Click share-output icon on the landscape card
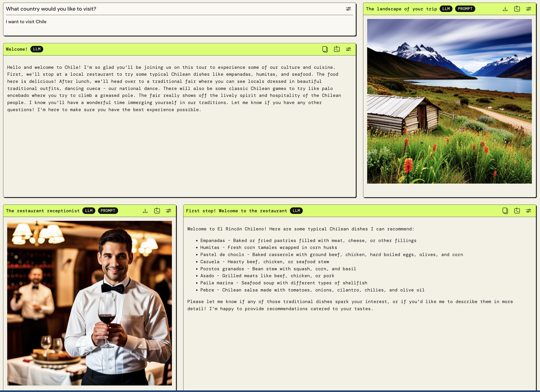 (x=517, y=9)
